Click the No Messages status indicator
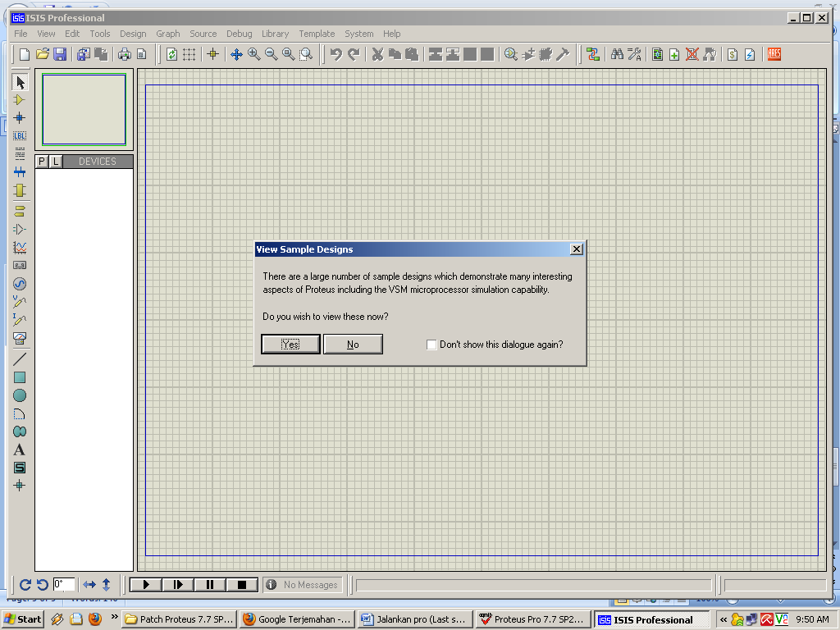The width and height of the screenshot is (840, 630). (304, 585)
